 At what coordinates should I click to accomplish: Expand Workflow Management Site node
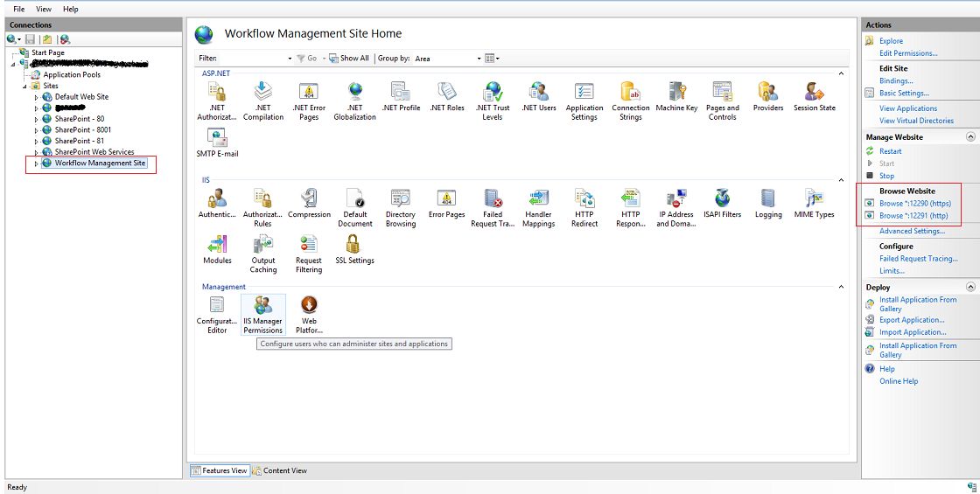click(x=36, y=164)
